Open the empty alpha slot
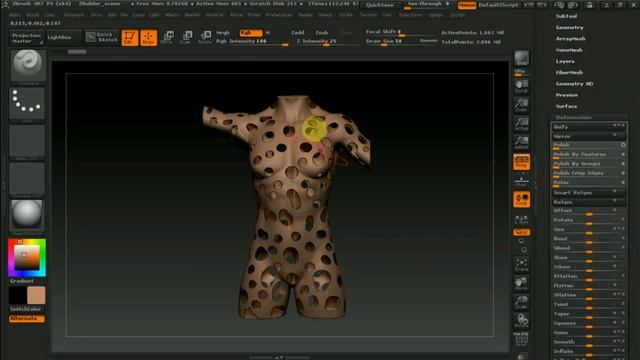Viewport: 640px width, 360px height. [27, 141]
